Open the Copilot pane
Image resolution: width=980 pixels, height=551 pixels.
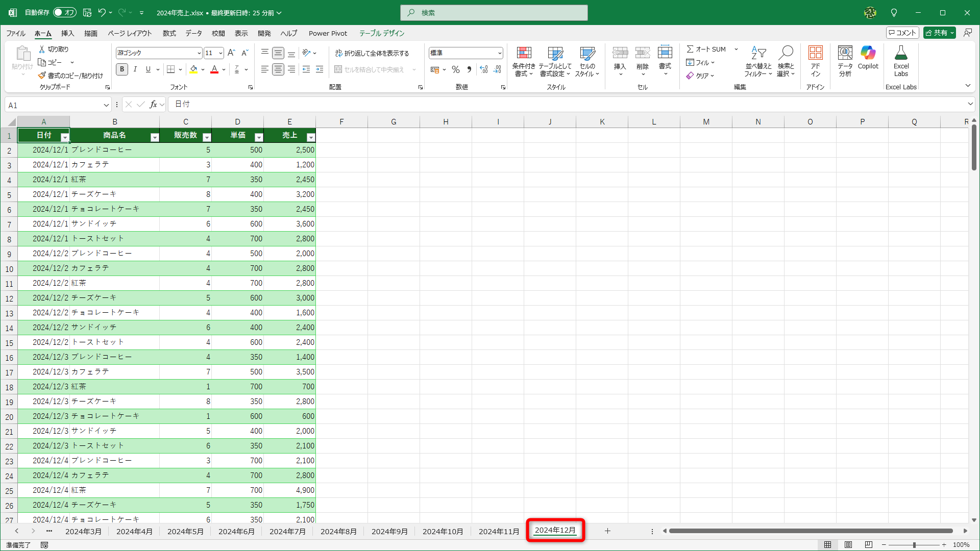(868, 58)
